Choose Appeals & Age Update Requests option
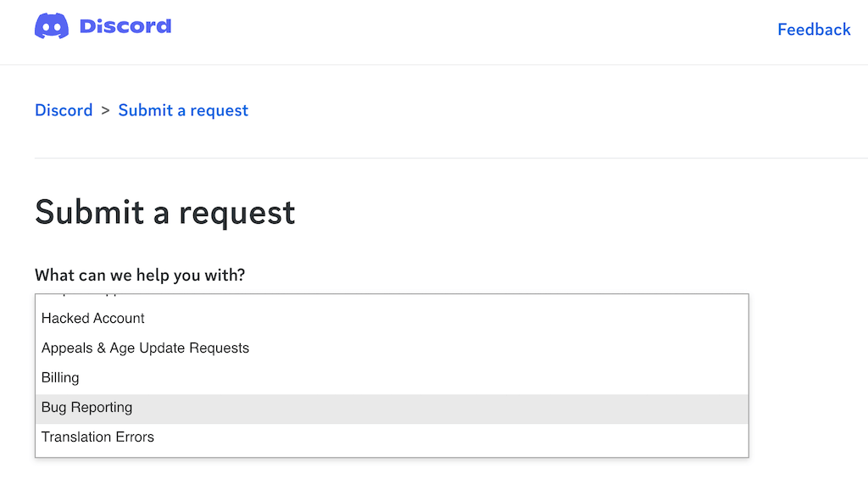 145,348
